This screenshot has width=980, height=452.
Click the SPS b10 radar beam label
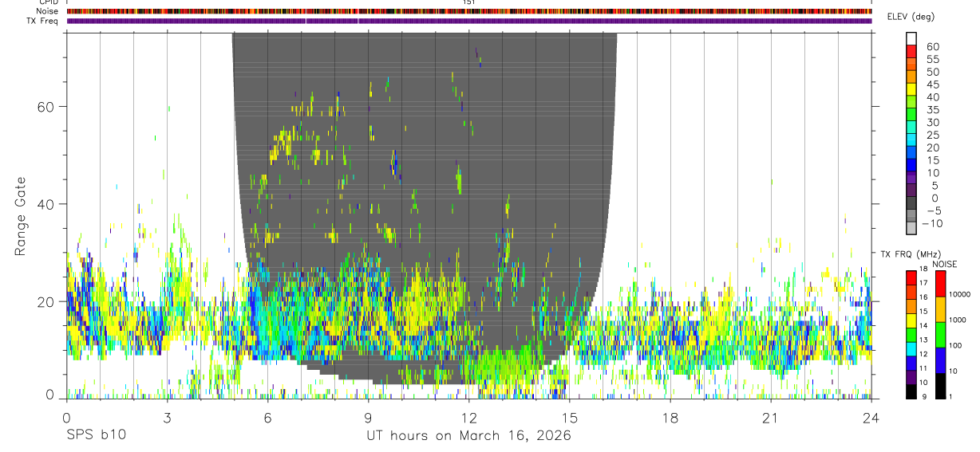[96, 436]
